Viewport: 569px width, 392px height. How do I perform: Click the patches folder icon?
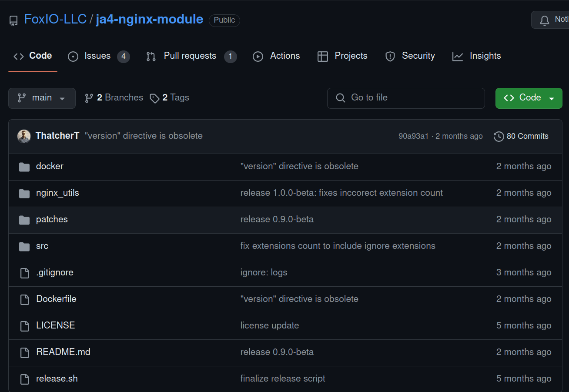[24, 220]
